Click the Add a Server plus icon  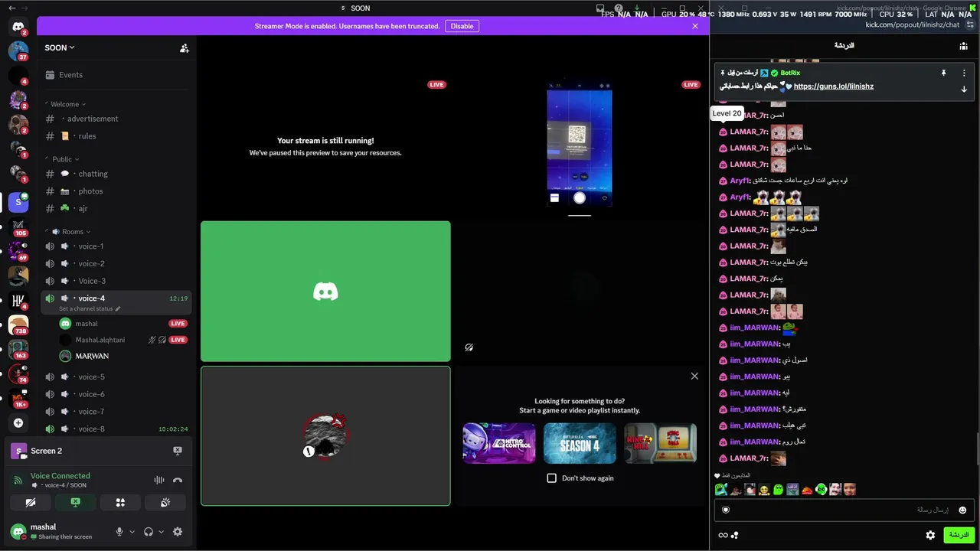[x=18, y=422]
